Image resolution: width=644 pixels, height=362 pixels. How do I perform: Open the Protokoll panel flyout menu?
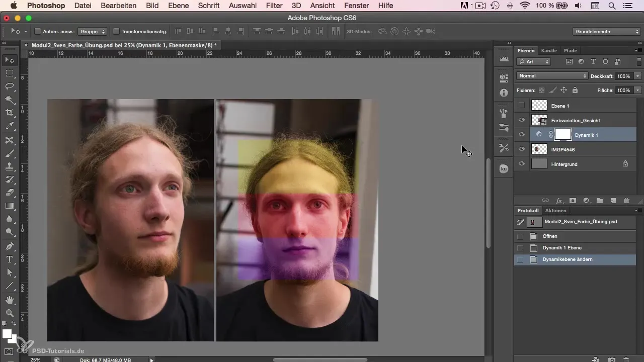pyautogui.click(x=638, y=211)
